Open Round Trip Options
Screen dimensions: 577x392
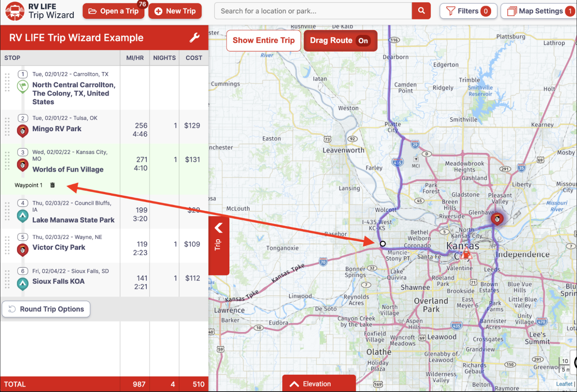(46, 309)
